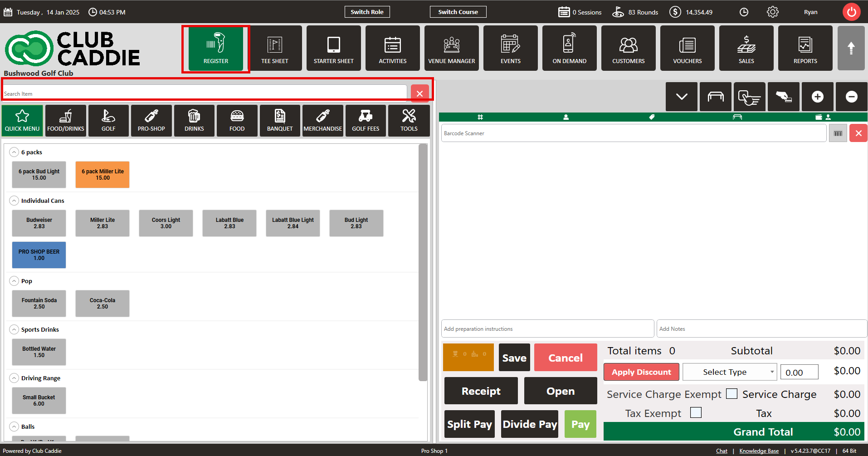Open the Select Type discount dropdown
The width and height of the screenshot is (868, 456).
click(x=730, y=372)
